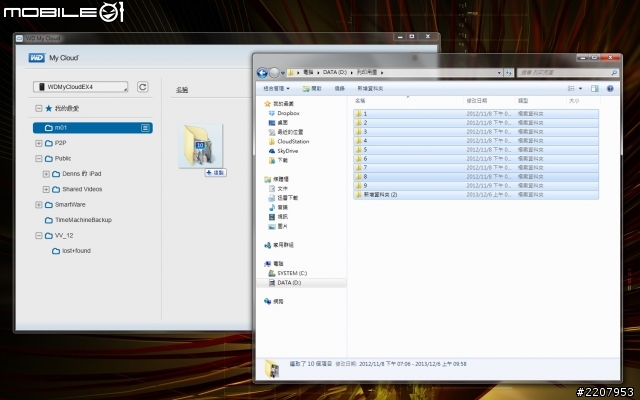Click the Open button in Explorer toolbar

[312, 89]
